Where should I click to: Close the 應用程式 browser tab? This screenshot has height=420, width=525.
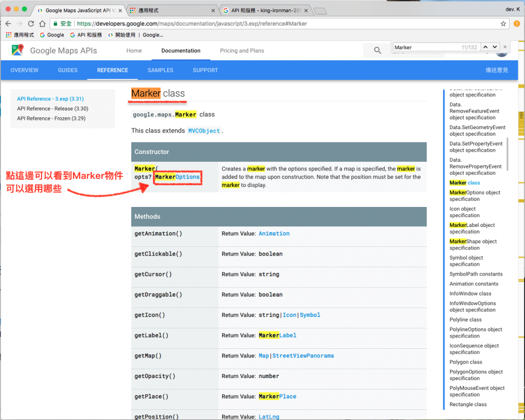[213, 11]
